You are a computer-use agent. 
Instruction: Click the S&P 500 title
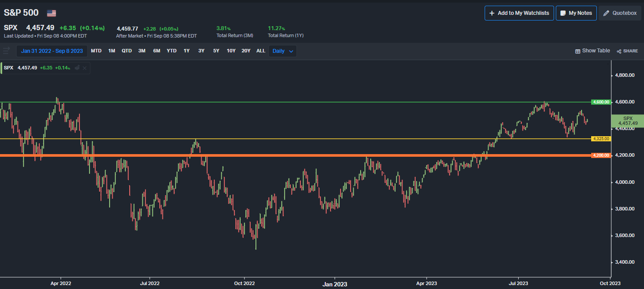click(21, 13)
